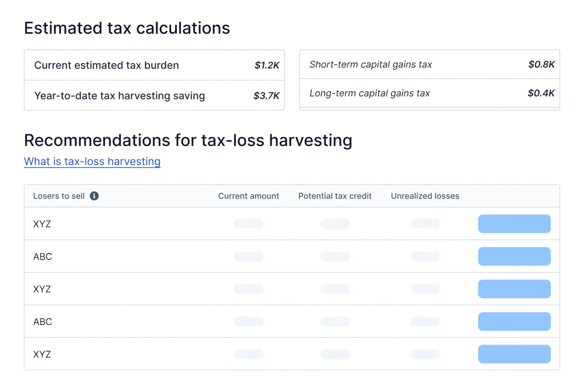Open the What is tax-loss harvesting link
The width and height of the screenshot is (584, 392).
(92, 162)
